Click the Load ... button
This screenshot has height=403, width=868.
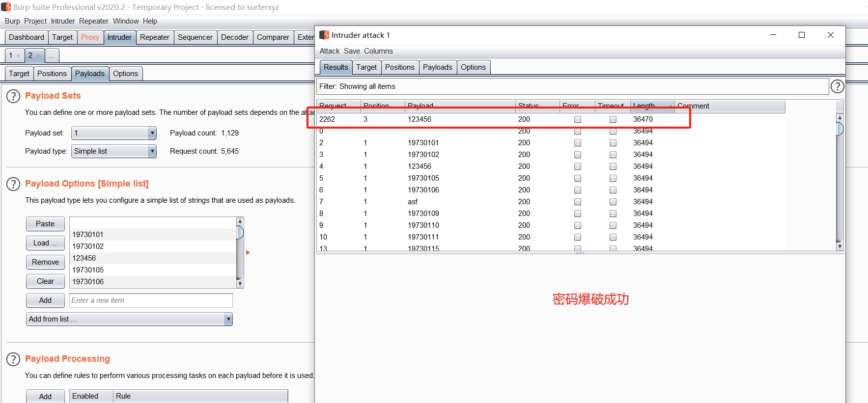[45, 243]
